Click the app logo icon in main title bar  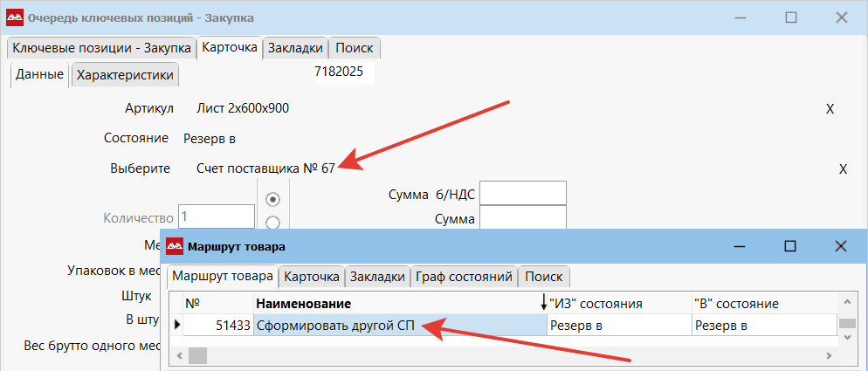(x=14, y=17)
